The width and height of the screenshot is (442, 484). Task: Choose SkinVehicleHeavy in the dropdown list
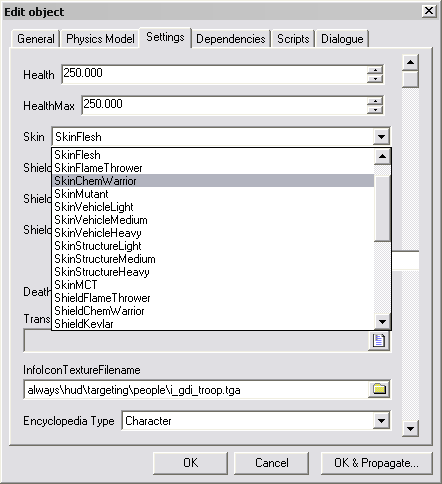98,233
